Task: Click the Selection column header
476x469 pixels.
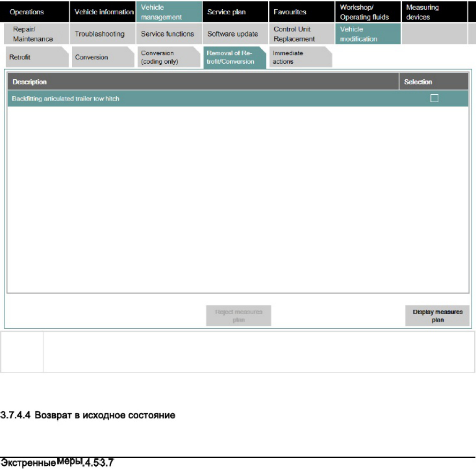Action: point(434,82)
